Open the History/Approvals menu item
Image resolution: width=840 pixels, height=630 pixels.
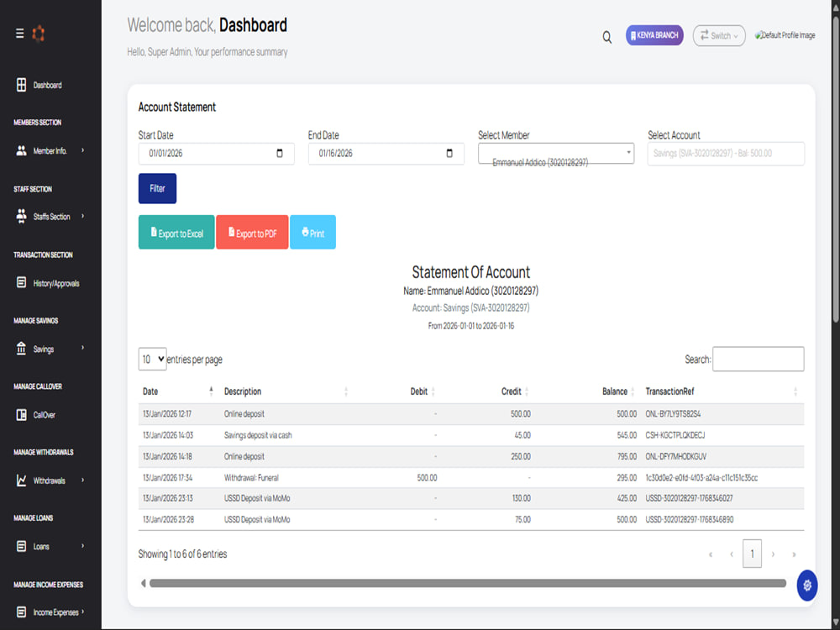(56, 283)
